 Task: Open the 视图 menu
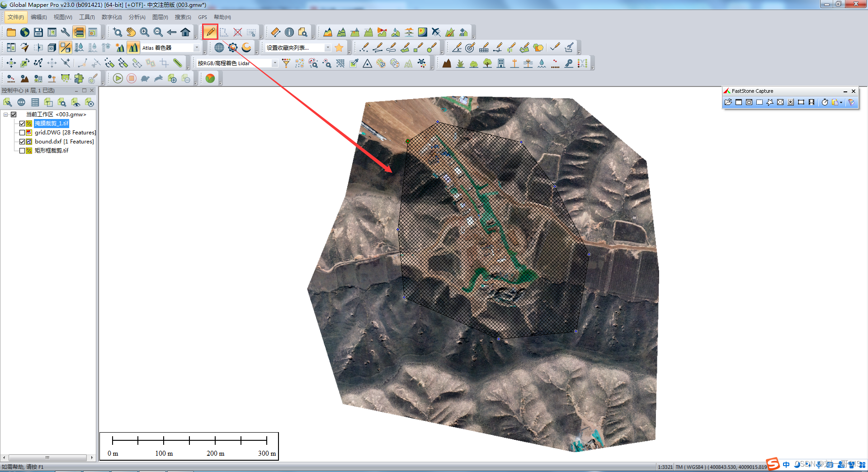click(x=63, y=17)
